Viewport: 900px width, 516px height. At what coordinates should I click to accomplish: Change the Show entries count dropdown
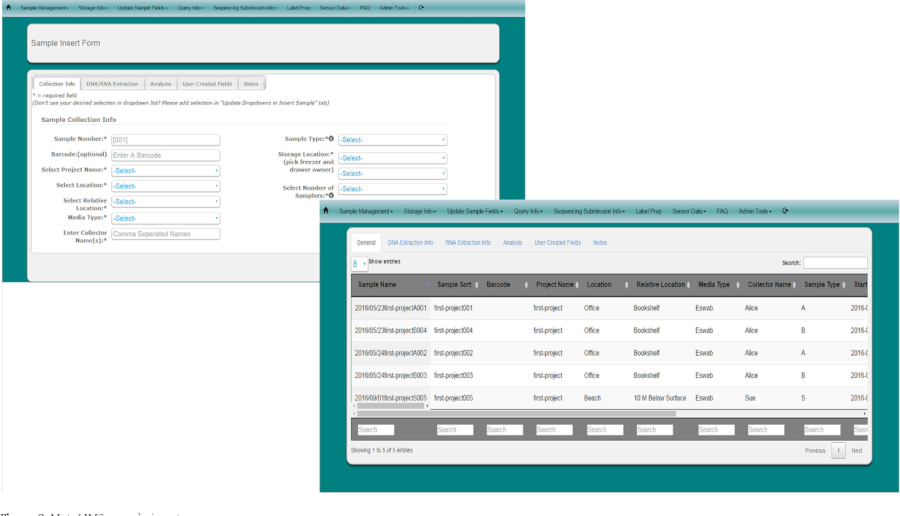[358, 264]
